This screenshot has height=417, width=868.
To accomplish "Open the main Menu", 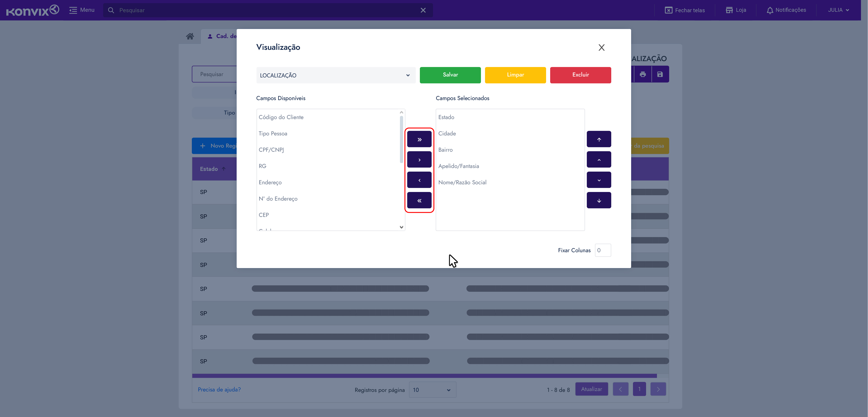I will 82,10.
